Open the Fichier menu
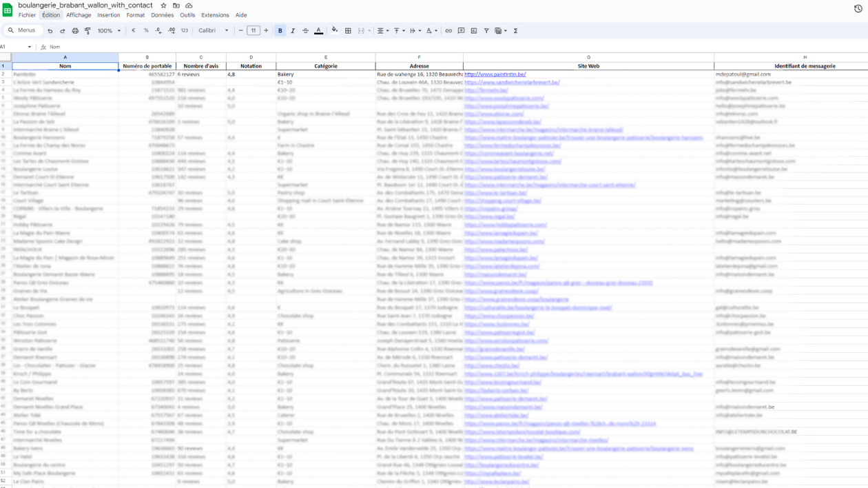Viewport: 868px width, 488px height. pyautogui.click(x=27, y=15)
